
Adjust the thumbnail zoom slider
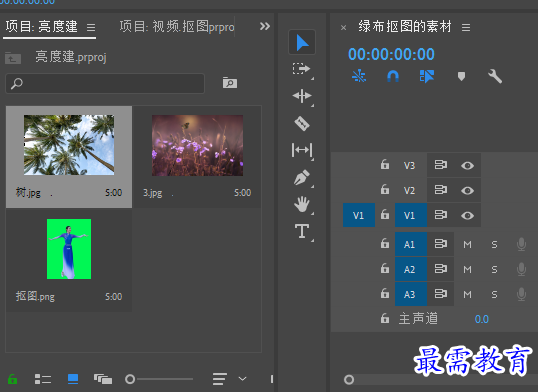coord(130,379)
